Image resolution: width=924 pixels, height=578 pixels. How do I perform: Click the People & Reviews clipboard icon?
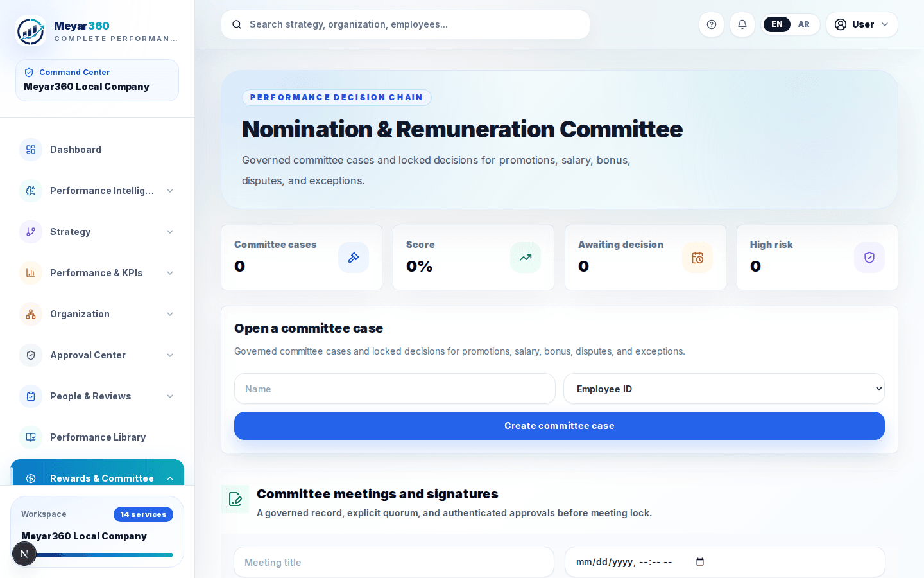31,396
